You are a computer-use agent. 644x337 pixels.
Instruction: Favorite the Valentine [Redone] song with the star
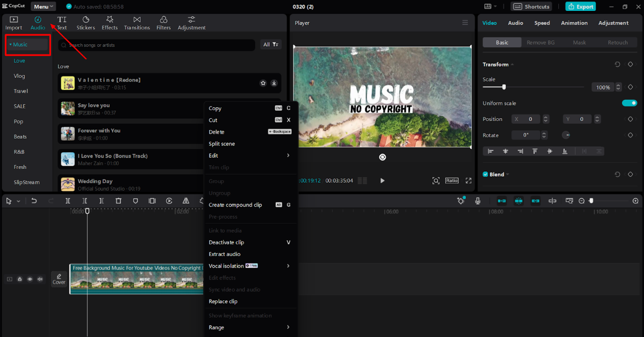pyautogui.click(x=263, y=83)
